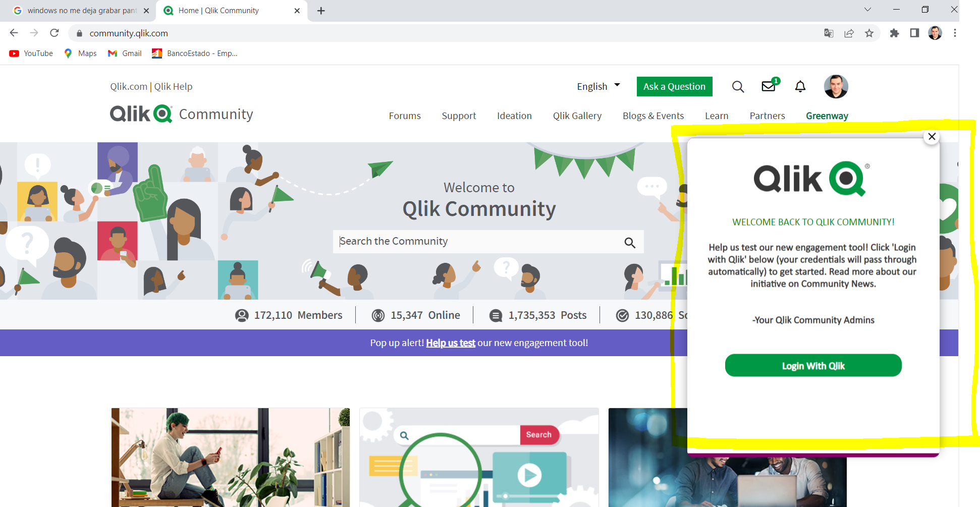This screenshot has height=507, width=980.
Task: Open the YouTube bookmark
Action: (31, 53)
